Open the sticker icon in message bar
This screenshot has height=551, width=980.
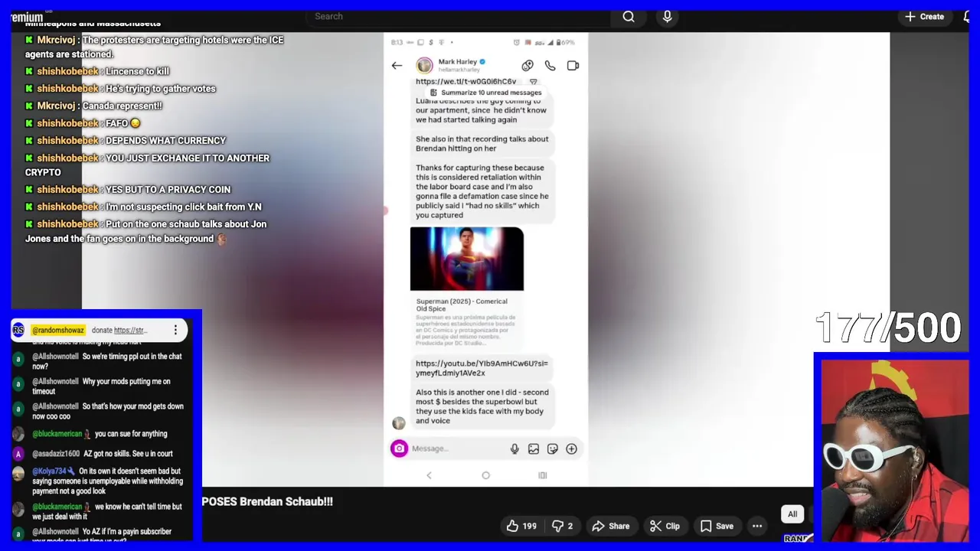pyautogui.click(x=552, y=449)
